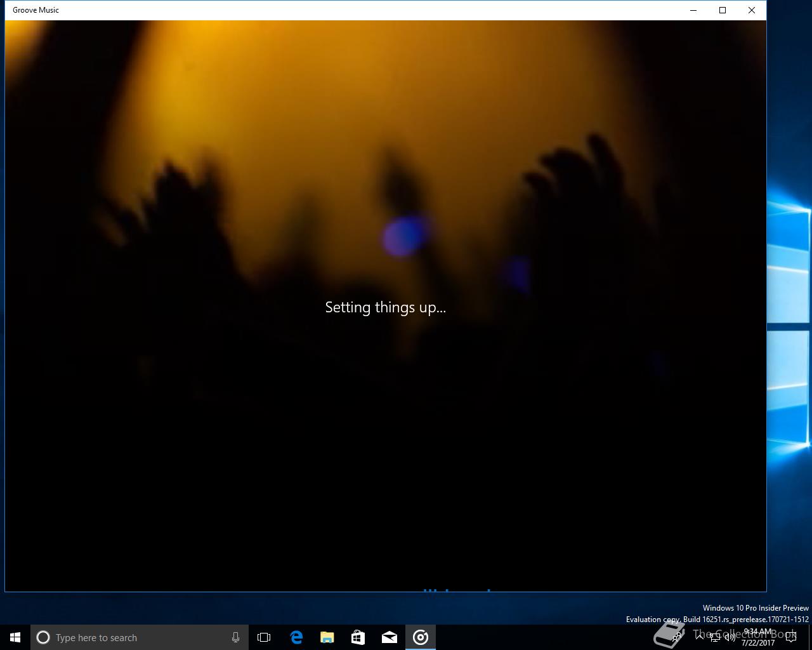Maximize the Groove Music window
The height and width of the screenshot is (650, 812).
pyautogui.click(x=723, y=10)
